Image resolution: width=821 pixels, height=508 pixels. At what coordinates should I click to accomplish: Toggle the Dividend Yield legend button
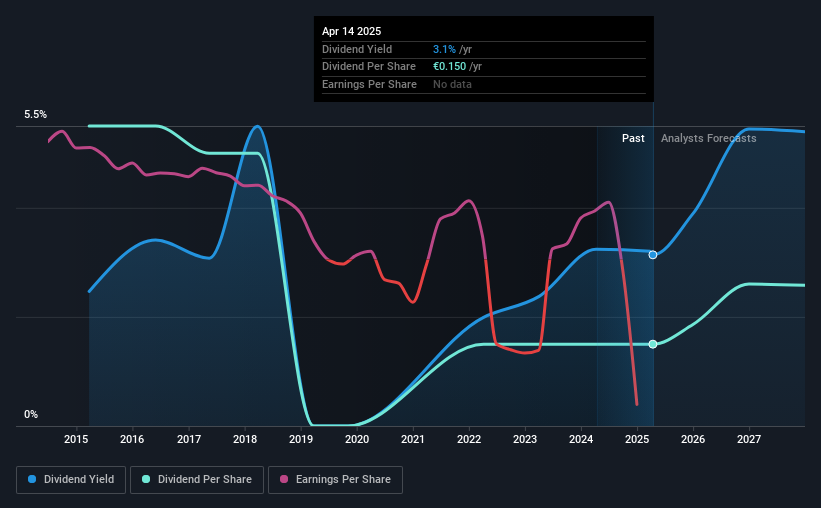(71, 480)
